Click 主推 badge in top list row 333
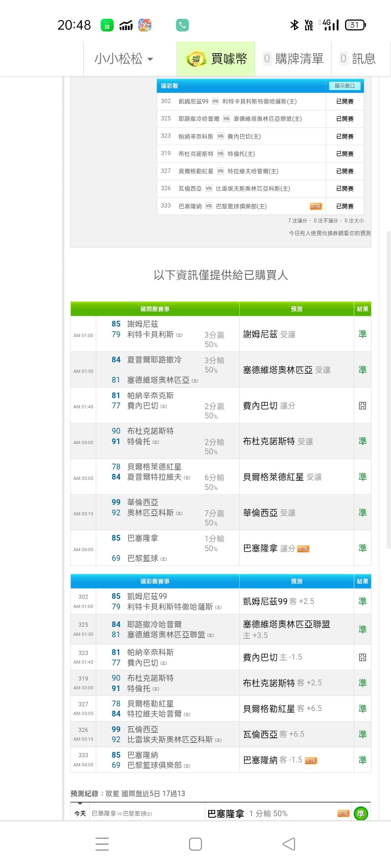Image resolution: width=391 pixels, height=868 pixels. tap(316, 206)
